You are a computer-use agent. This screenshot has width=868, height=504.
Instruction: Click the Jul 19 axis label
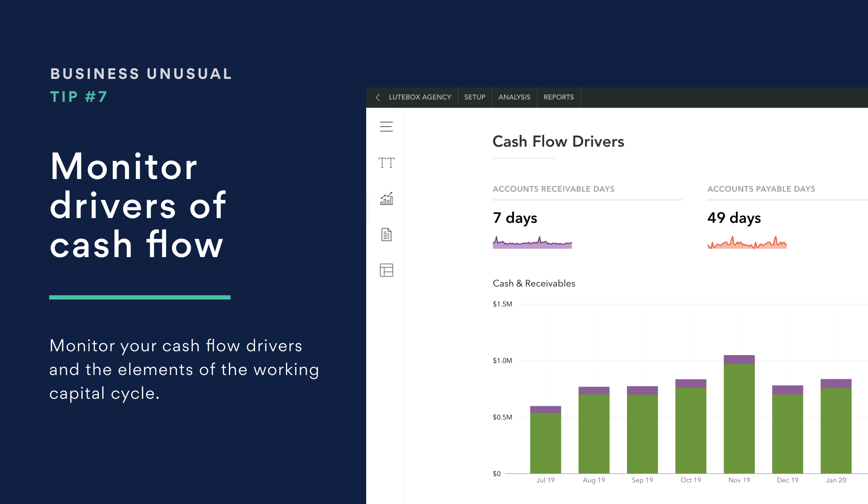point(545,480)
